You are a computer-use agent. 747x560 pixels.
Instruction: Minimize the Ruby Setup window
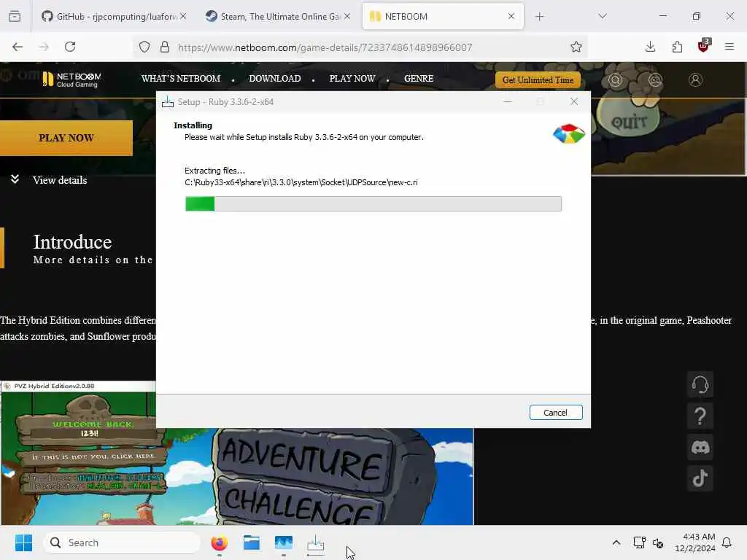pos(508,101)
